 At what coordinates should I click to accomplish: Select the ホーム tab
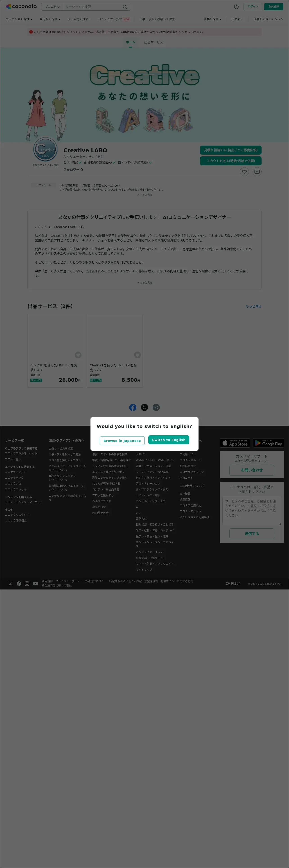tap(131, 42)
